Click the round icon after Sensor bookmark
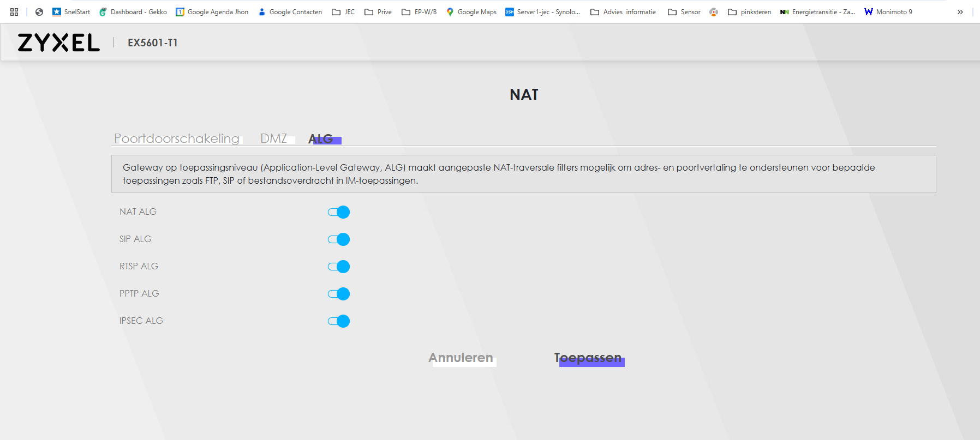Image resolution: width=980 pixels, height=440 pixels. pyautogui.click(x=714, y=12)
